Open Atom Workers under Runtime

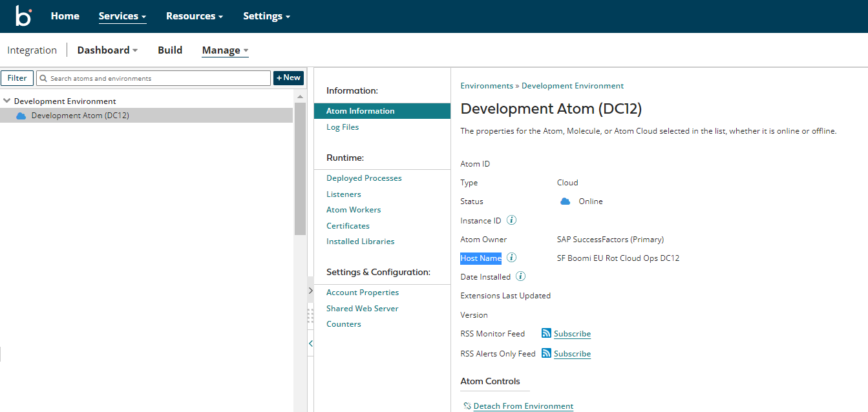354,210
